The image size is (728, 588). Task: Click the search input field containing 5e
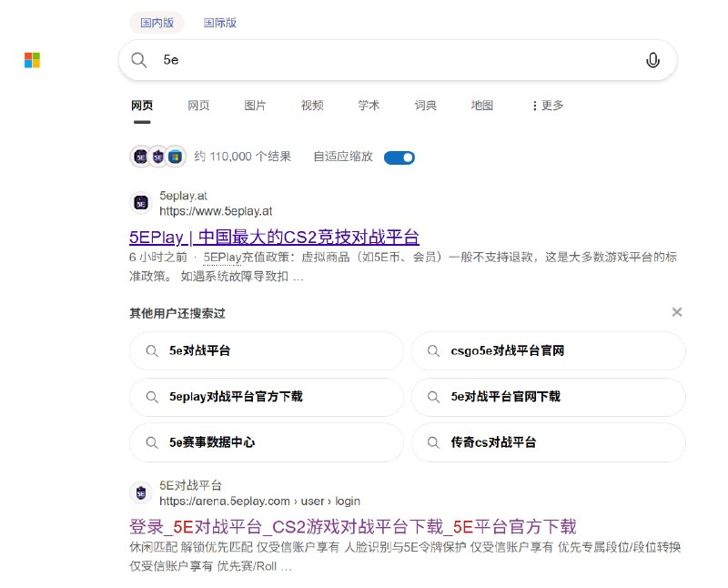(398, 60)
